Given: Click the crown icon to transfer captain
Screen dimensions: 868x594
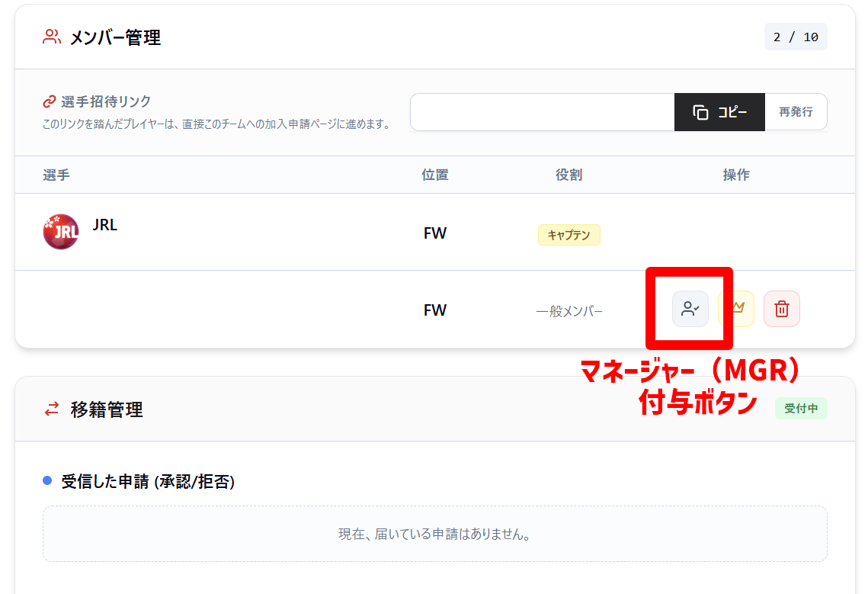Looking at the screenshot, I should (x=736, y=309).
